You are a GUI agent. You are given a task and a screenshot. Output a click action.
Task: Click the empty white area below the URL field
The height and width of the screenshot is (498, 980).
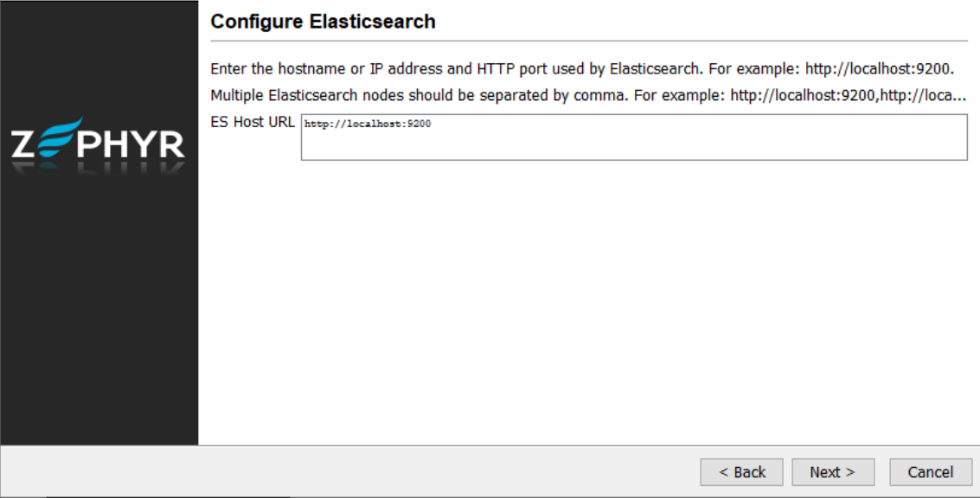pos(588,303)
